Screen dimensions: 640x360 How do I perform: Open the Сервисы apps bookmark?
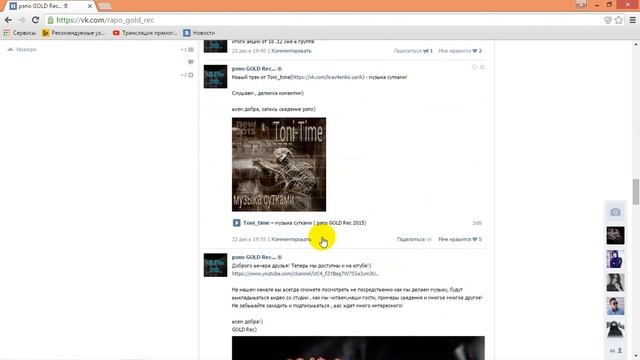pyautogui.click(x=20, y=33)
